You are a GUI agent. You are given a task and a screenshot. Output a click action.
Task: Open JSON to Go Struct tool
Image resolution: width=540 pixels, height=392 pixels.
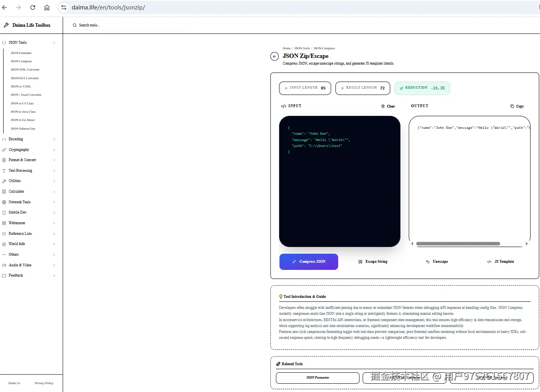click(x=23, y=120)
